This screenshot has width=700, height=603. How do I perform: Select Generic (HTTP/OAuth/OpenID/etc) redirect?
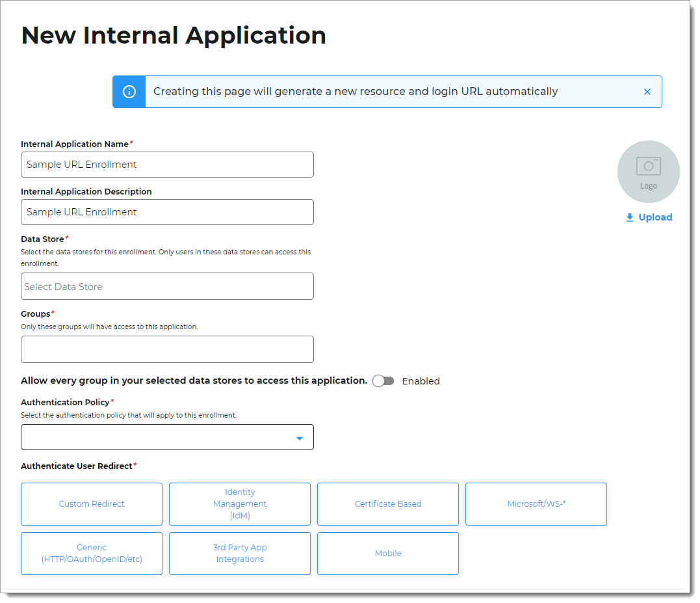(91, 553)
